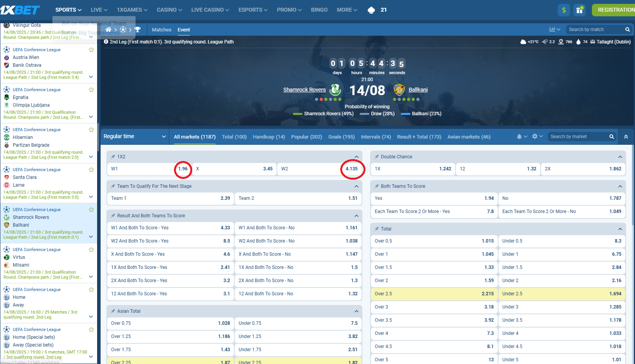Click the home breadcrumb icon
Image resolution: width=635 pixels, height=364 pixels.
point(108,29)
